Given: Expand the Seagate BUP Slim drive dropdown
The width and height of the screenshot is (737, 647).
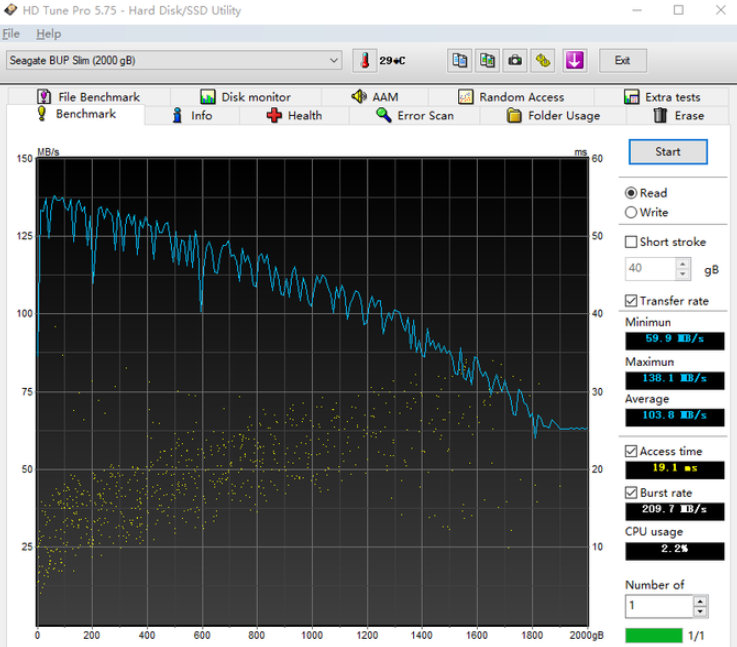Looking at the screenshot, I should pyautogui.click(x=334, y=60).
